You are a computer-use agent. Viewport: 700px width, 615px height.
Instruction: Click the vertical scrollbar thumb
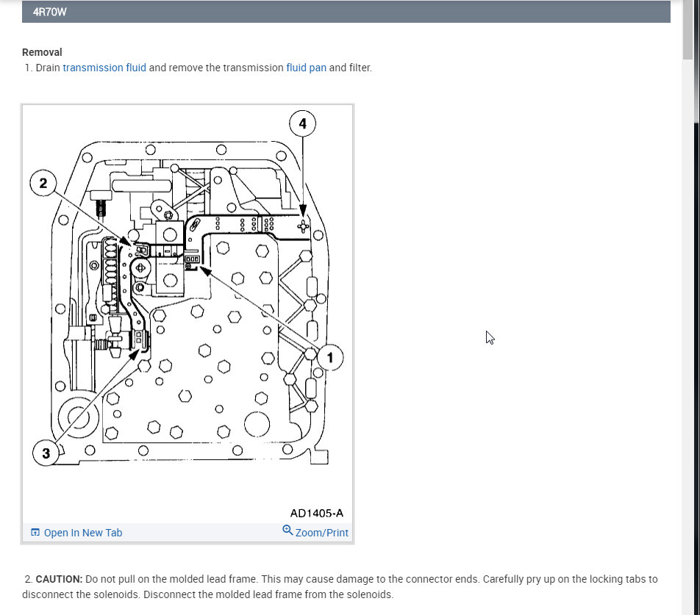[687, 29]
